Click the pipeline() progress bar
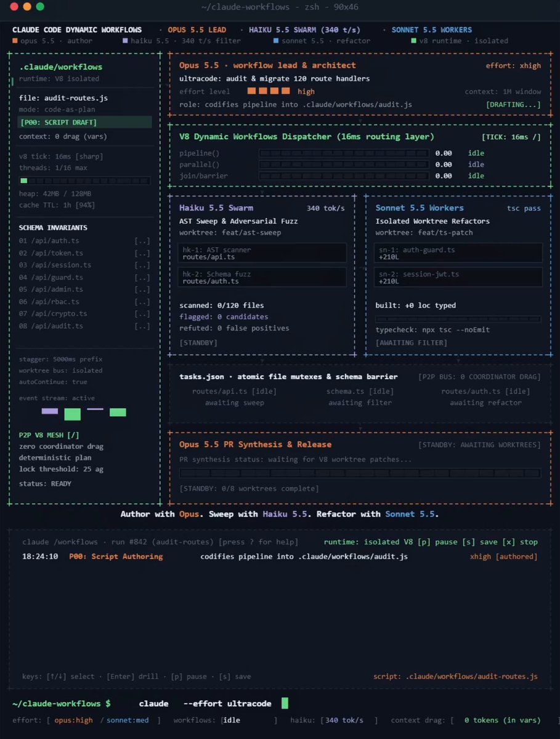The width and height of the screenshot is (560, 739). click(343, 153)
